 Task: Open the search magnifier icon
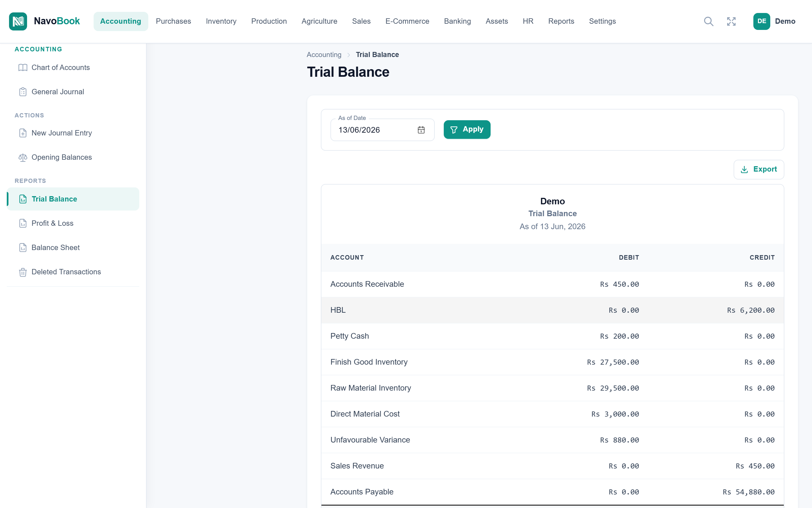click(x=708, y=21)
